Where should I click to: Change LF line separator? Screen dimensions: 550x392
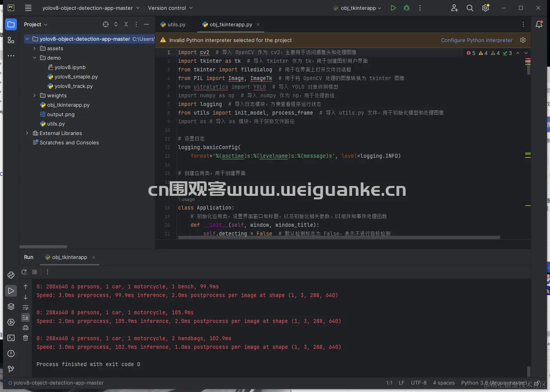tap(401, 383)
